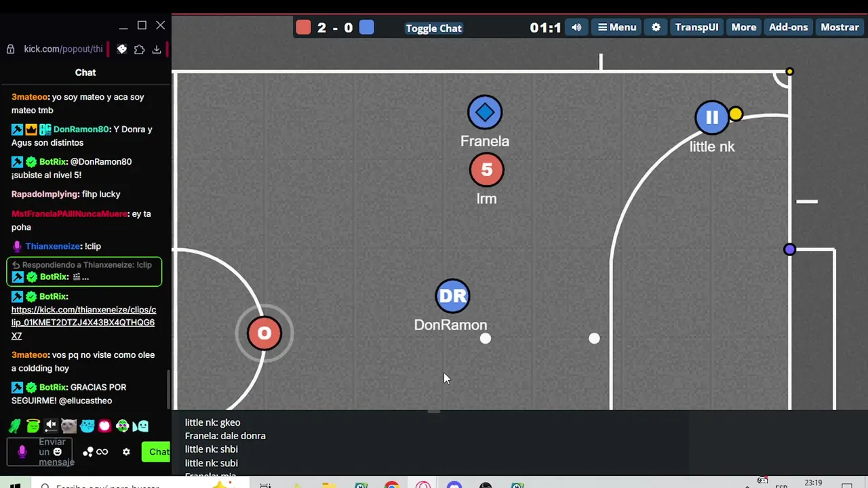
Task: Click red team color square
Action: tap(304, 28)
